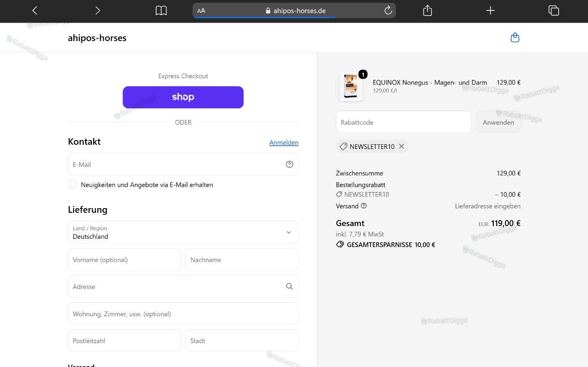588x367 pixels.
Task: Focus the Rabattcode input field
Action: click(x=404, y=122)
